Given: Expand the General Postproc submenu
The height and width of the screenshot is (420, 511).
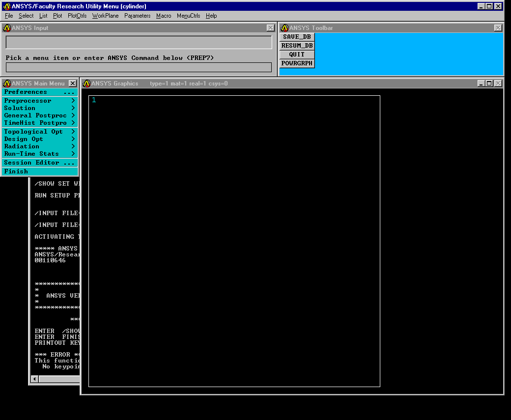Looking at the screenshot, I should 40,115.
